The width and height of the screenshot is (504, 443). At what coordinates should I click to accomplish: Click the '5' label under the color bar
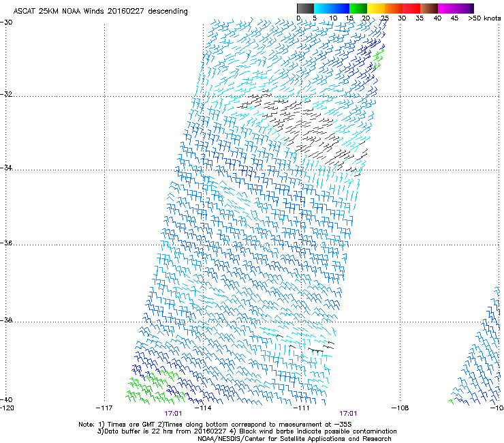click(315, 18)
